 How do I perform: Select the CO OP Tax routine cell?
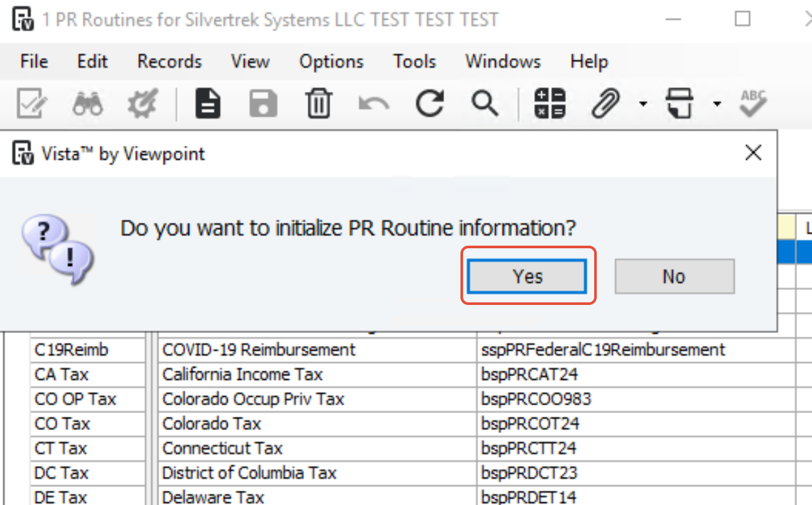point(88,399)
